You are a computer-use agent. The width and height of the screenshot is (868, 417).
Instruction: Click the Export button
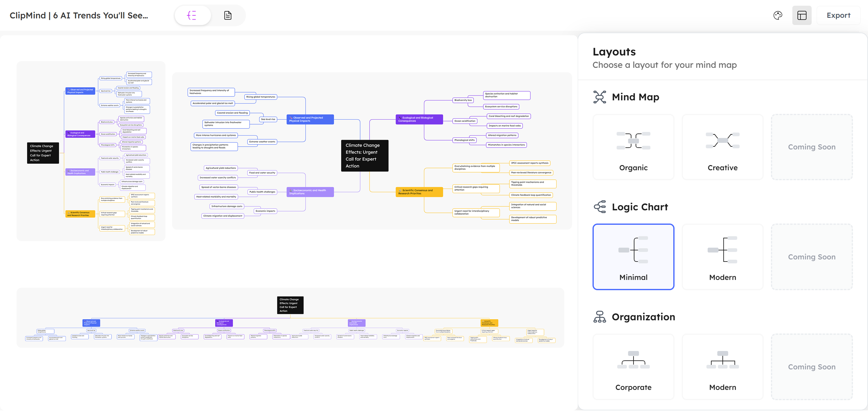[x=838, y=15]
